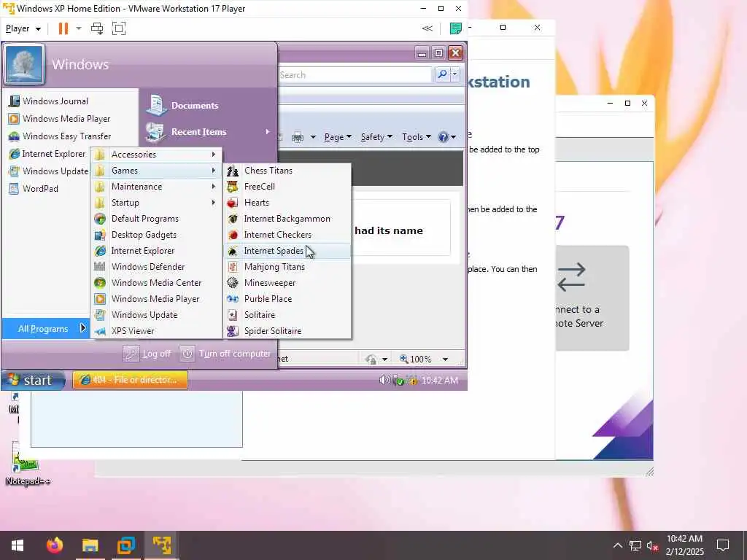
Task: Click the printer icon in IE toolbar
Action: pos(298,137)
